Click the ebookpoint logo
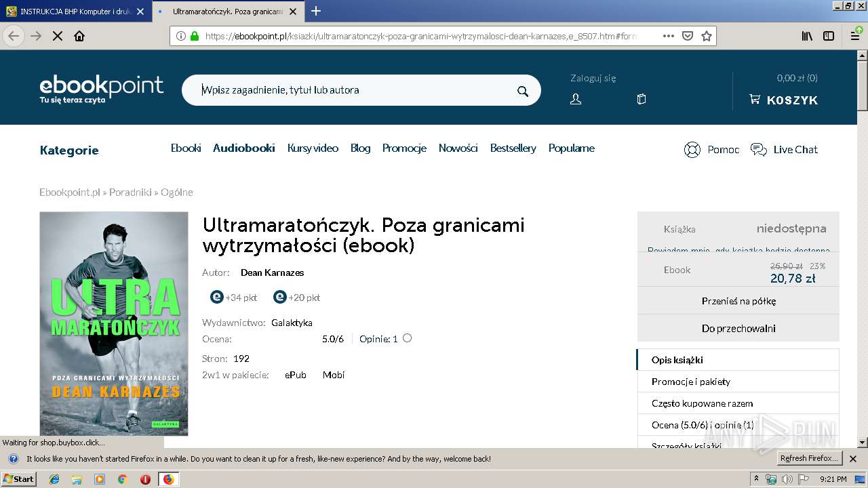Image resolution: width=868 pixels, height=488 pixels. point(102,89)
